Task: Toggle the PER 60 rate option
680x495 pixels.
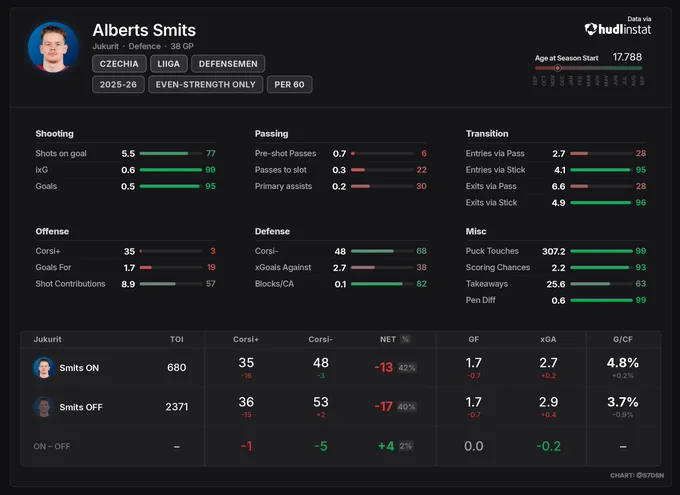Action: [289, 85]
